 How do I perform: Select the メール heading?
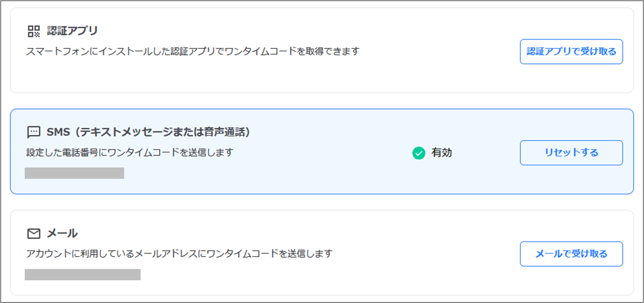(62, 233)
